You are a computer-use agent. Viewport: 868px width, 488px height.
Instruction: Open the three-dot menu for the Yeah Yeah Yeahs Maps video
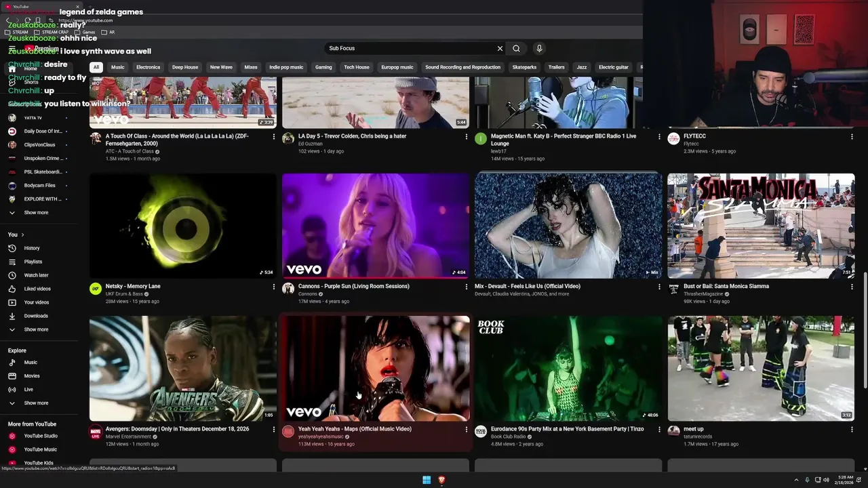[466, 430]
